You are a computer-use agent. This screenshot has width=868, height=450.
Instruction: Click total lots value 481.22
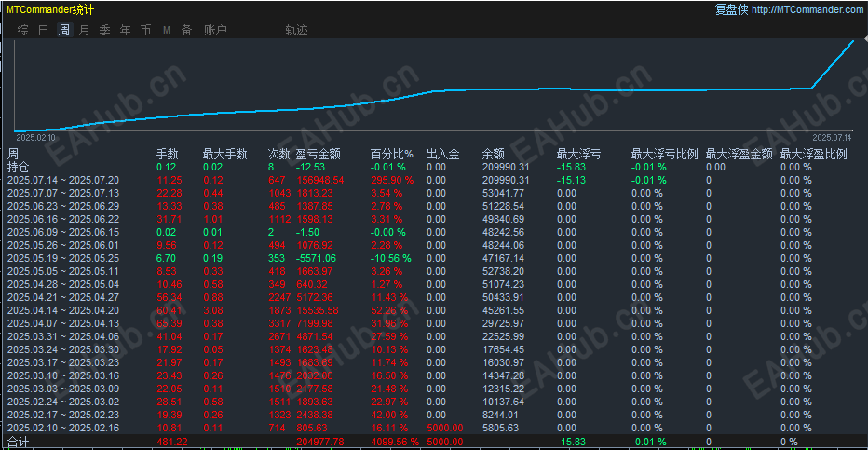click(172, 442)
